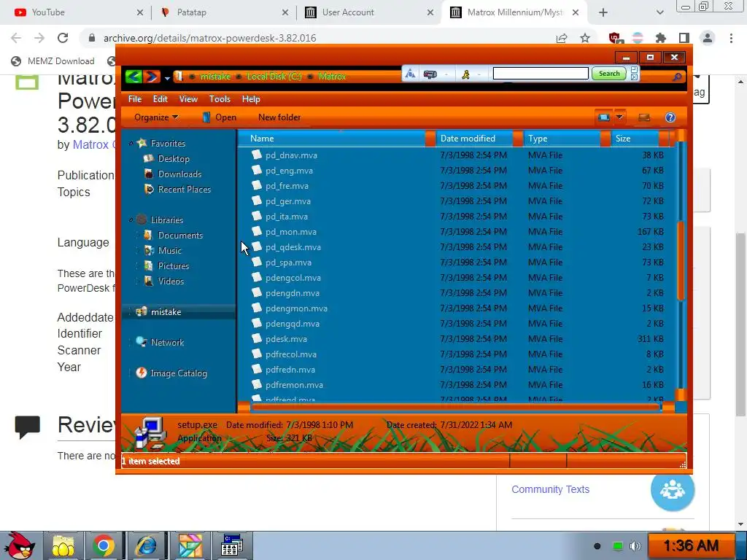
Task: Click the Open button in command bar
Action: click(x=219, y=117)
